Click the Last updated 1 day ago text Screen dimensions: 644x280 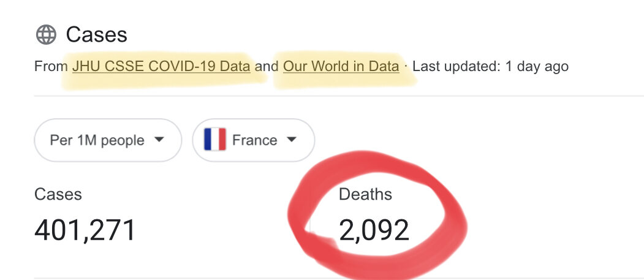pos(490,66)
